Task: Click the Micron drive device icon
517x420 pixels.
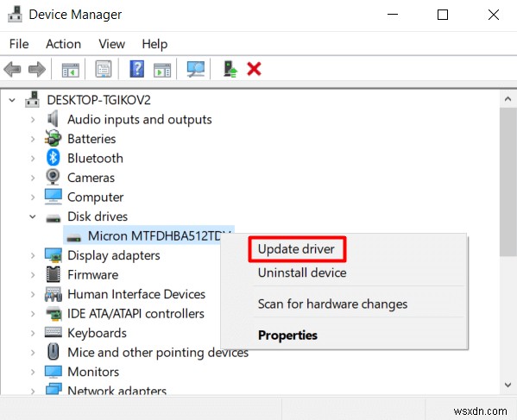Action: (x=74, y=237)
